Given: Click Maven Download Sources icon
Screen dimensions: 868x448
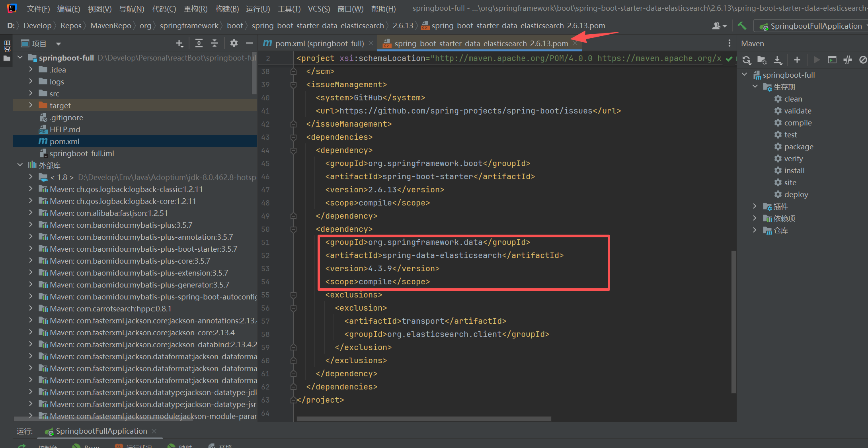Looking at the screenshot, I should pyautogui.click(x=778, y=60).
